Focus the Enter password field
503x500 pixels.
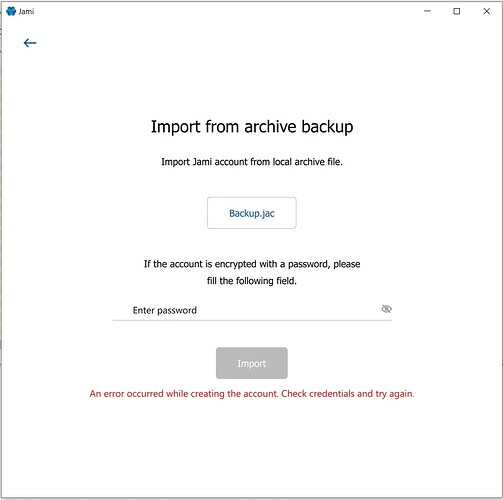coord(252,310)
